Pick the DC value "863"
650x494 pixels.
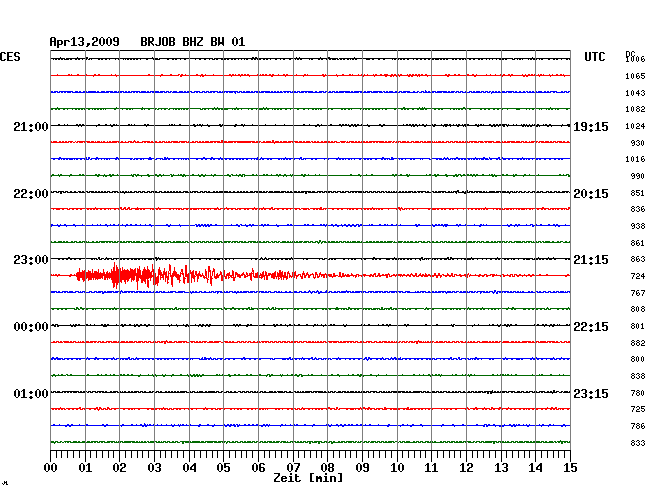point(638,259)
